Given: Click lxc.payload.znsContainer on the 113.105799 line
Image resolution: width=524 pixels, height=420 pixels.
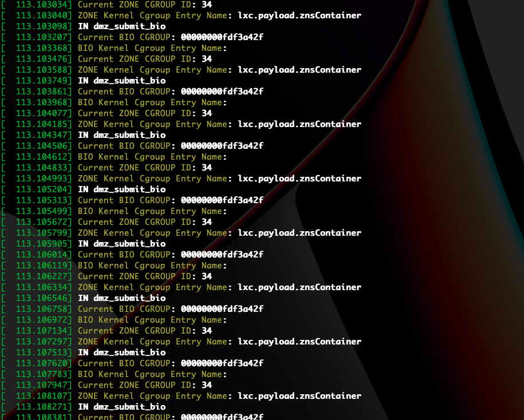Looking at the screenshot, I should pos(300,233).
